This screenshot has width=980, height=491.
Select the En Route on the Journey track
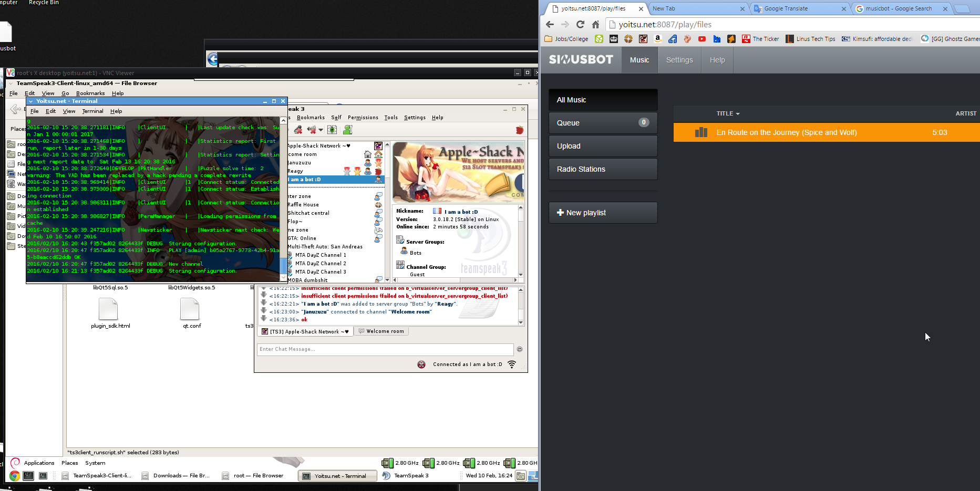(x=827, y=132)
